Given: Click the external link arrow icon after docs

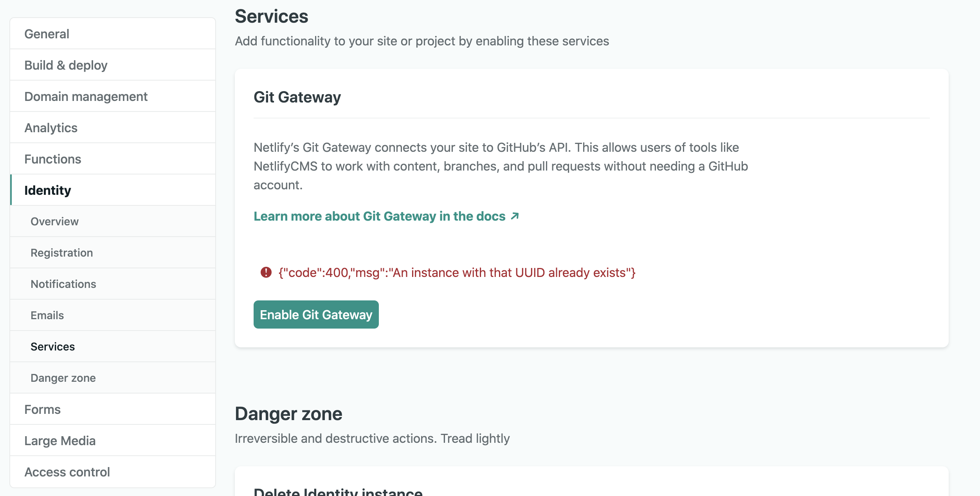Looking at the screenshot, I should [x=515, y=216].
